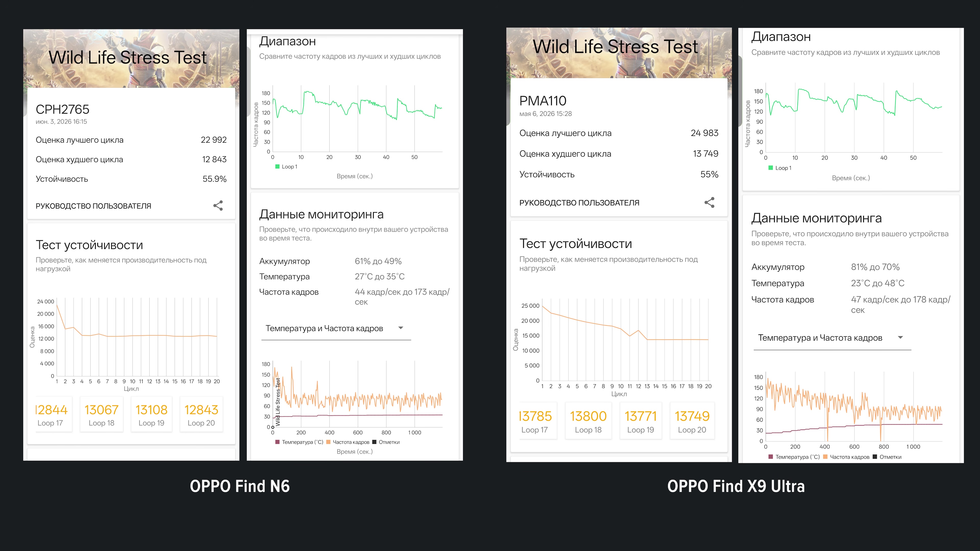Open РУКОВОДСТВО ПОЛЬЗОВАТЕЛЯ link on PMA110 card
This screenshot has height=551, width=980.
point(579,203)
